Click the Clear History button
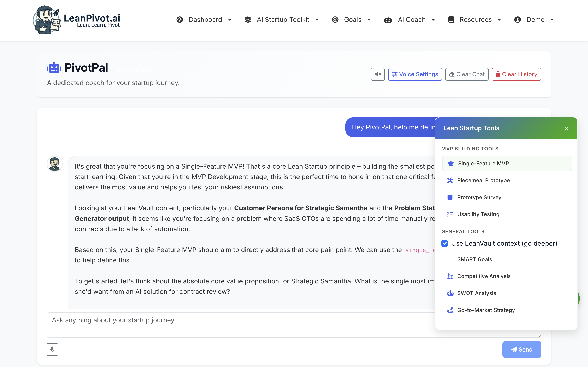This screenshot has width=588, height=367. [516, 74]
